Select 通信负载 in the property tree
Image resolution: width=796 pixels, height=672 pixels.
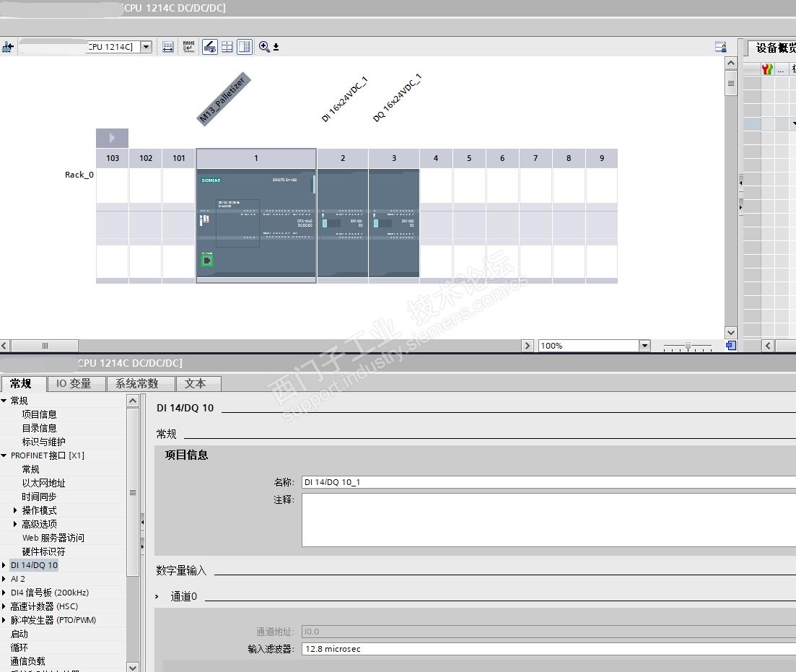click(x=28, y=661)
